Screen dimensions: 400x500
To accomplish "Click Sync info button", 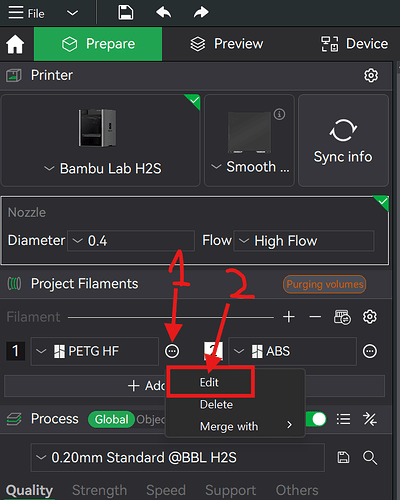I will pos(343,140).
